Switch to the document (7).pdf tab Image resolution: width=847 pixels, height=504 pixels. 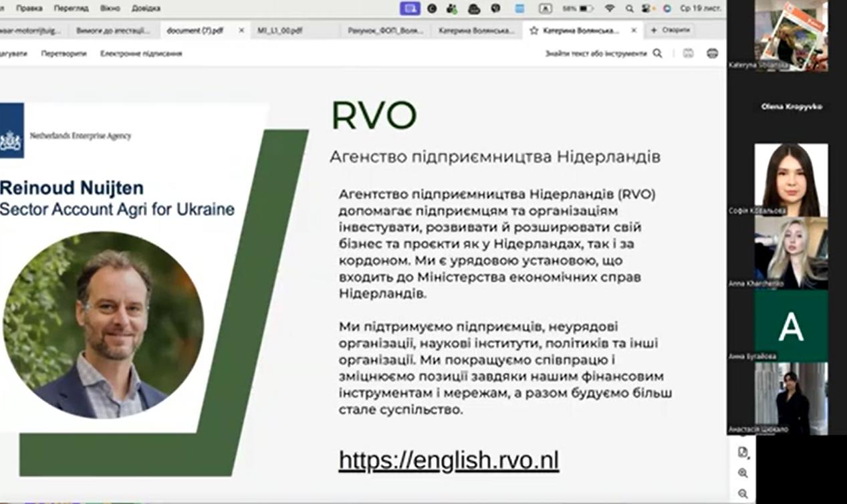pos(195,31)
